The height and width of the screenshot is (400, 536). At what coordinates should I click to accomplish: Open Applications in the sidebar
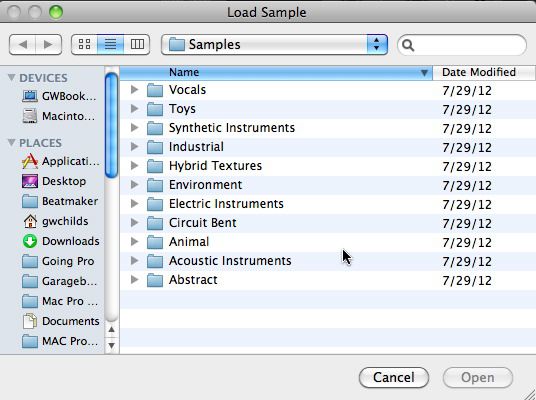(x=61, y=161)
